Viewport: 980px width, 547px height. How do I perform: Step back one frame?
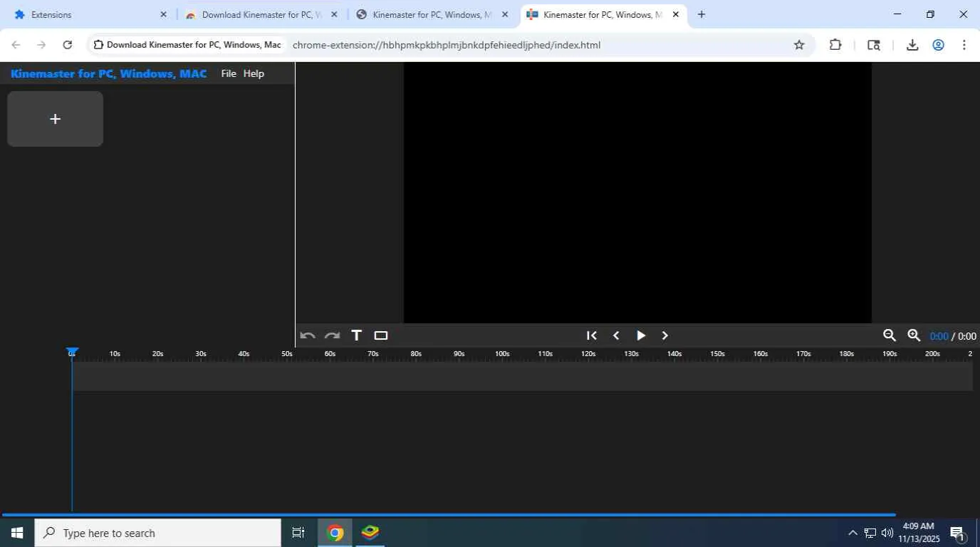point(616,335)
